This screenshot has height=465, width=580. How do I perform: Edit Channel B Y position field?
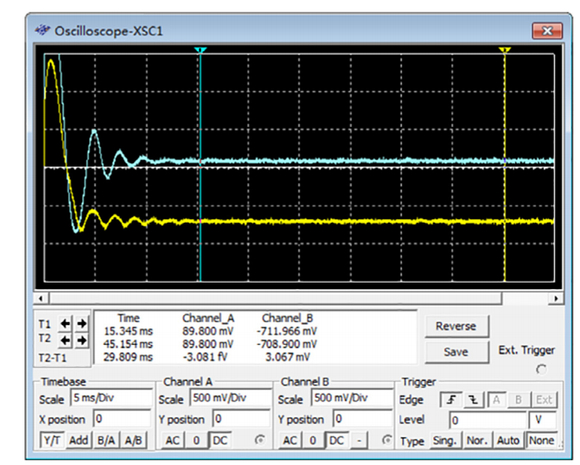[x=362, y=419]
